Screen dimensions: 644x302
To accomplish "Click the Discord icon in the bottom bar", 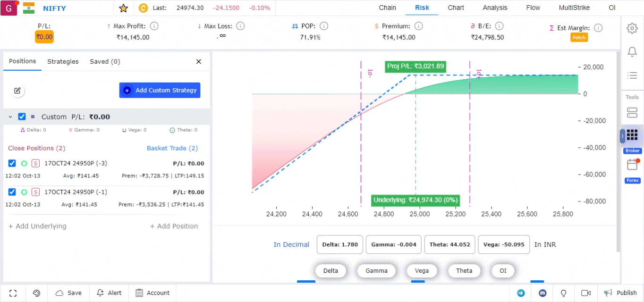I will [542, 293].
